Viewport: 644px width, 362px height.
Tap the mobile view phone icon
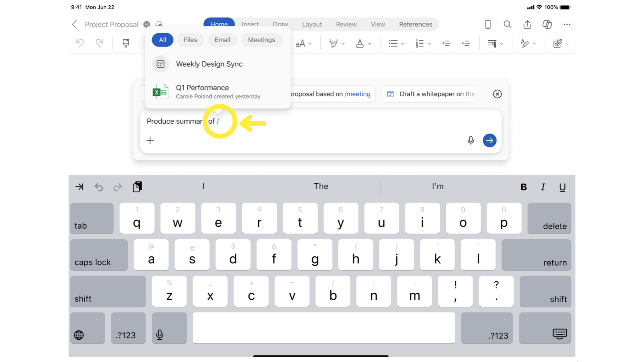click(488, 24)
